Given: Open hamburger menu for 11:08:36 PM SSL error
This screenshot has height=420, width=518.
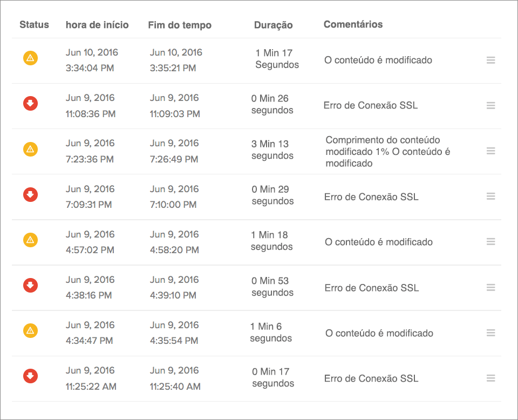Looking at the screenshot, I should click(491, 106).
